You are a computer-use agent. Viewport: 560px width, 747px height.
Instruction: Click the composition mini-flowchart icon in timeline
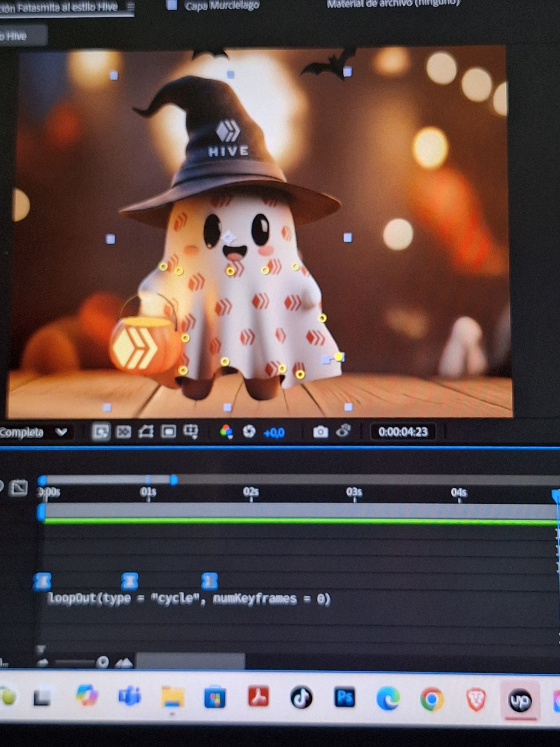click(18, 488)
